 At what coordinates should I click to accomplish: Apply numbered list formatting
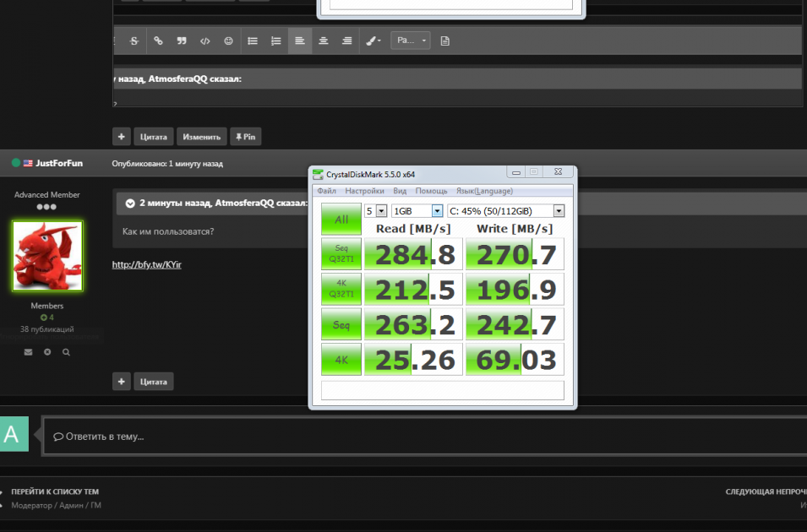pos(275,41)
